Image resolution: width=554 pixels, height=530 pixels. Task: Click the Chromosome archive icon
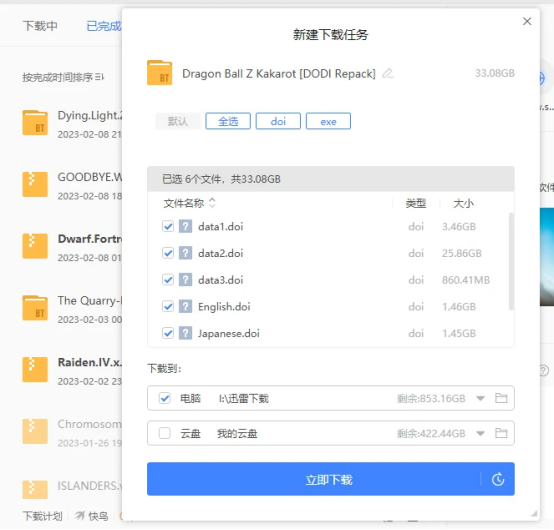(x=35, y=431)
